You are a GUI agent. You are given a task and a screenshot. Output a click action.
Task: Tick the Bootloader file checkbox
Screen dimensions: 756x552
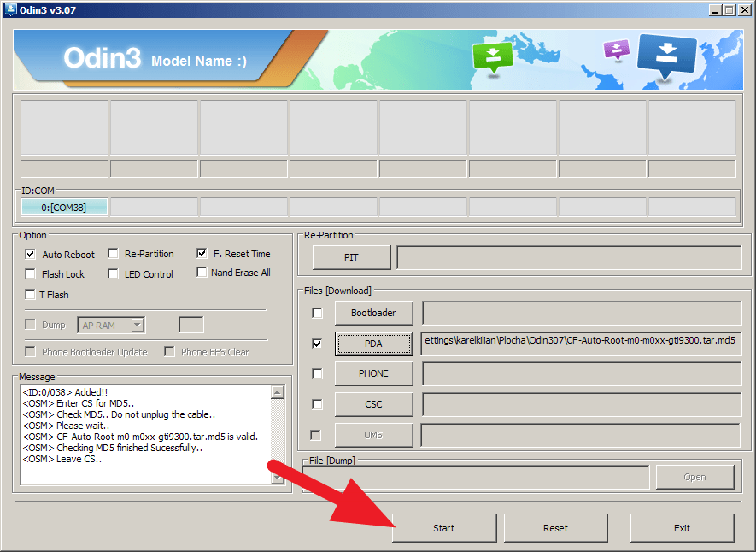317,314
